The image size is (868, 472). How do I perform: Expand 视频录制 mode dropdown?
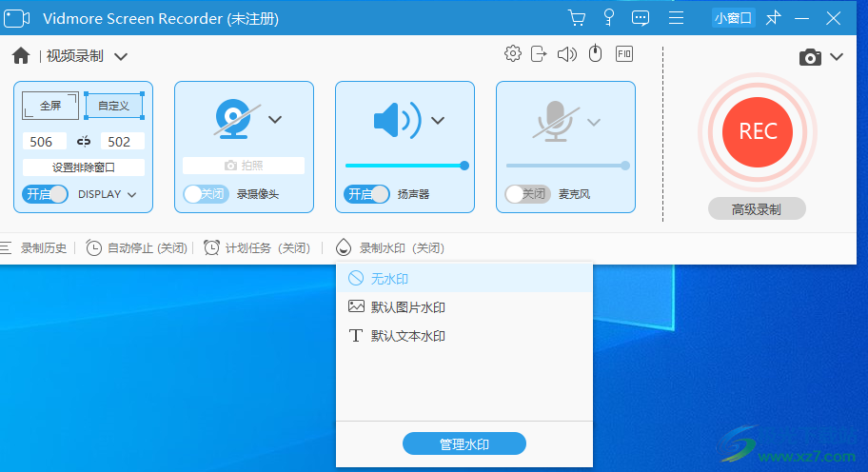tap(121, 56)
